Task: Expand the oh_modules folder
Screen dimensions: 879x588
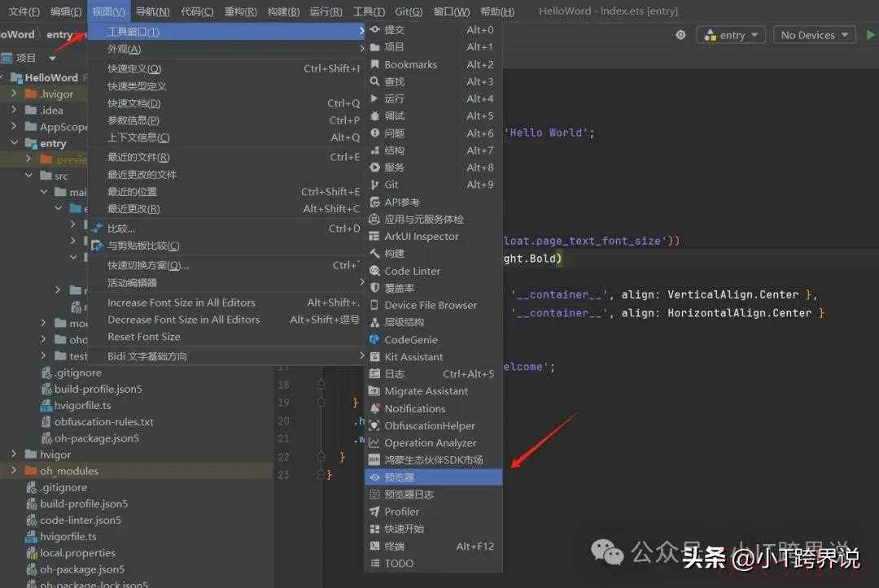Action: (x=14, y=470)
